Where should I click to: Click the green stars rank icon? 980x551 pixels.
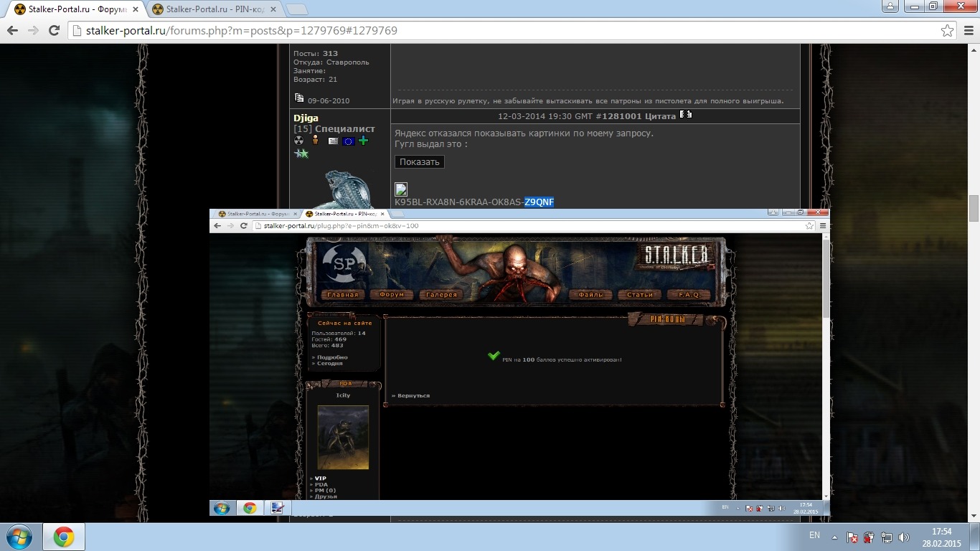tap(301, 154)
